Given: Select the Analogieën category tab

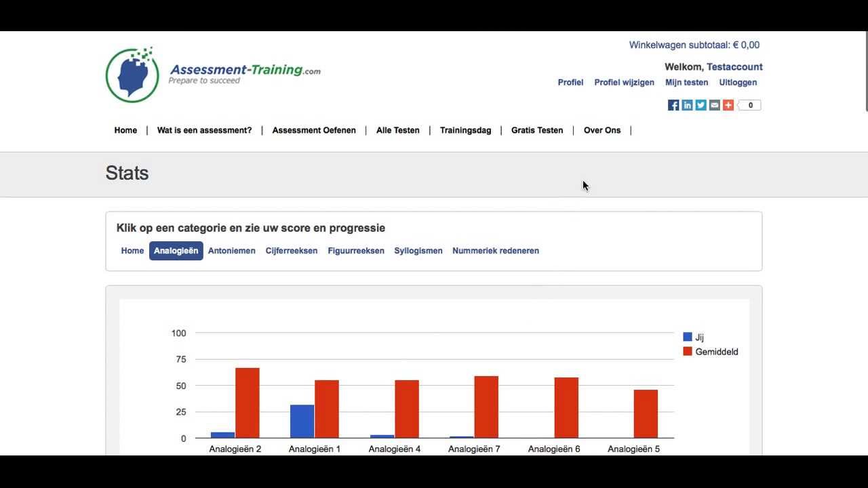Looking at the screenshot, I should [176, 251].
